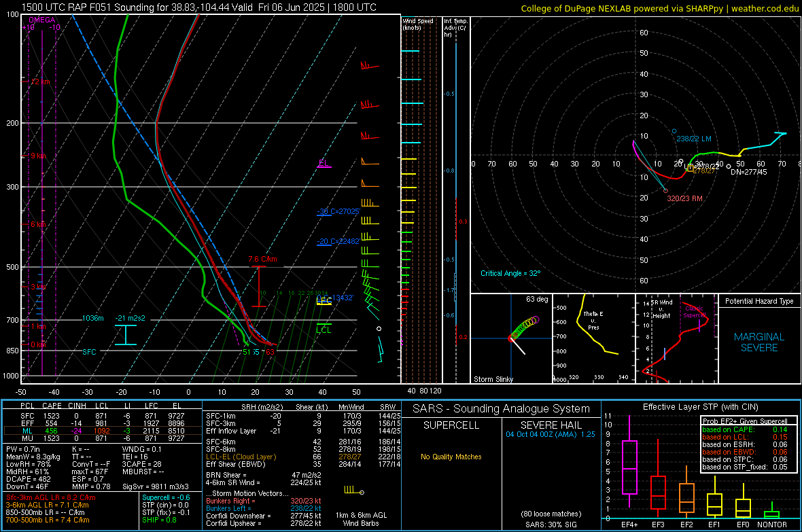The image size is (802, 532).
Task: Click the 'No Quality Matches' supercell text
Action: click(x=451, y=457)
